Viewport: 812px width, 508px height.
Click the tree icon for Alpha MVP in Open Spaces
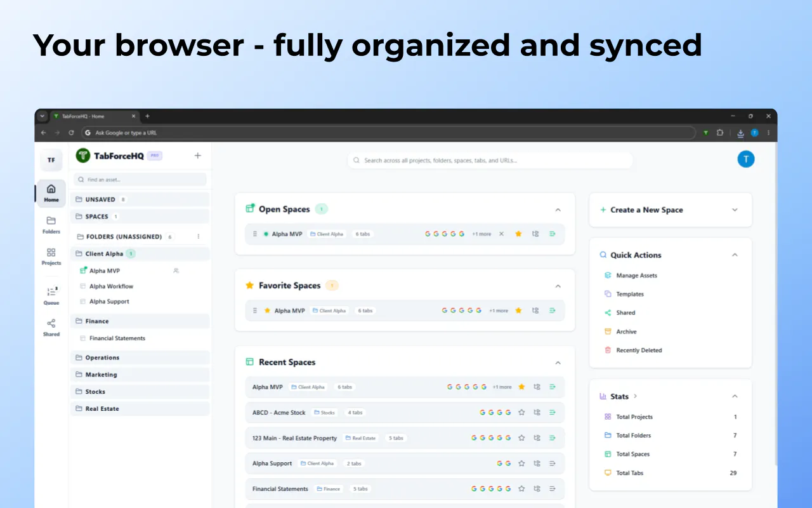535,234
